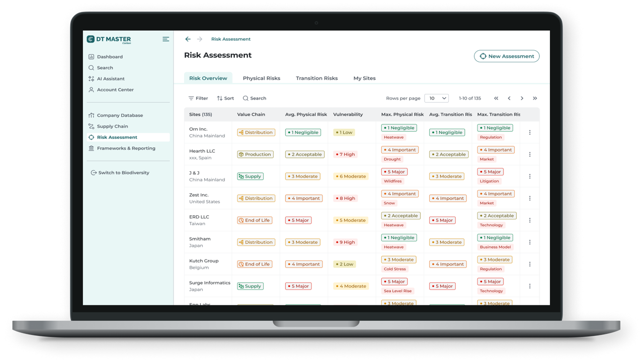Screen dimensions: 644x362
Task: Click Orn Inc. site name
Action: 198,129
